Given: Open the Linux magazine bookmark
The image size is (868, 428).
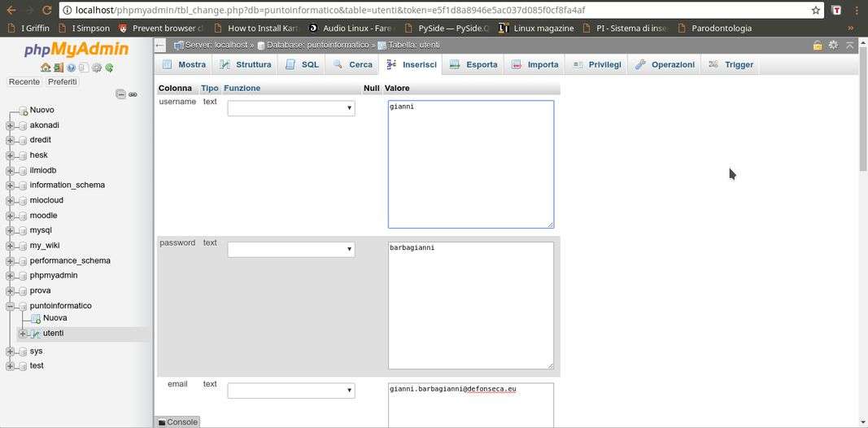Looking at the screenshot, I should pos(536,28).
